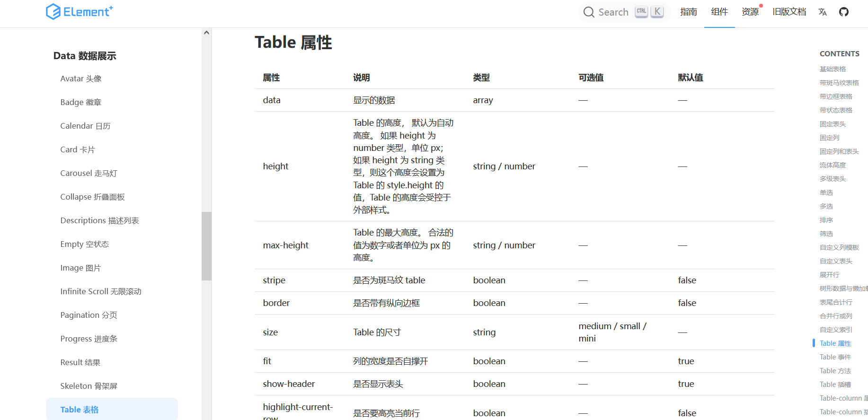Jump to 单选 in contents
Image resolution: width=868 pixels, height=420 pixels.
(x=826, y=192)
